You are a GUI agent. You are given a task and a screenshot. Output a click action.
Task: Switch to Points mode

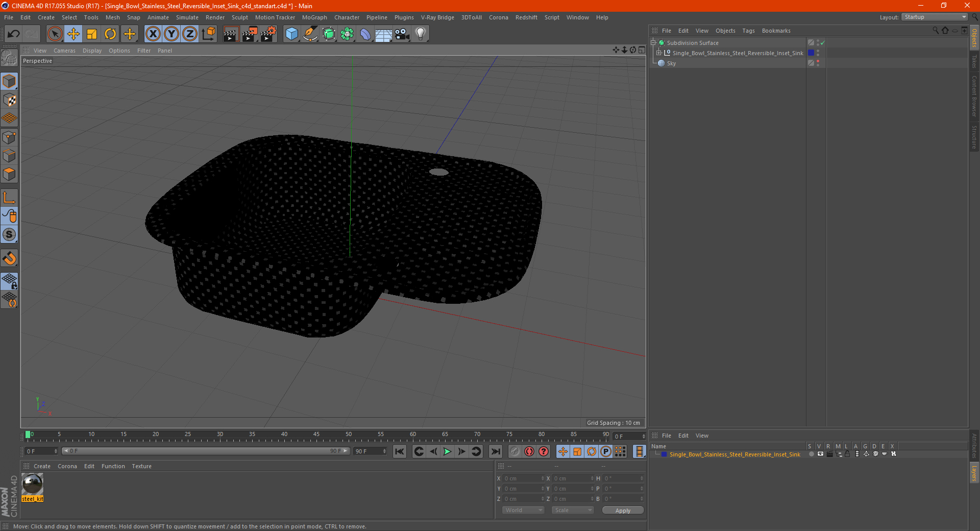9,137
